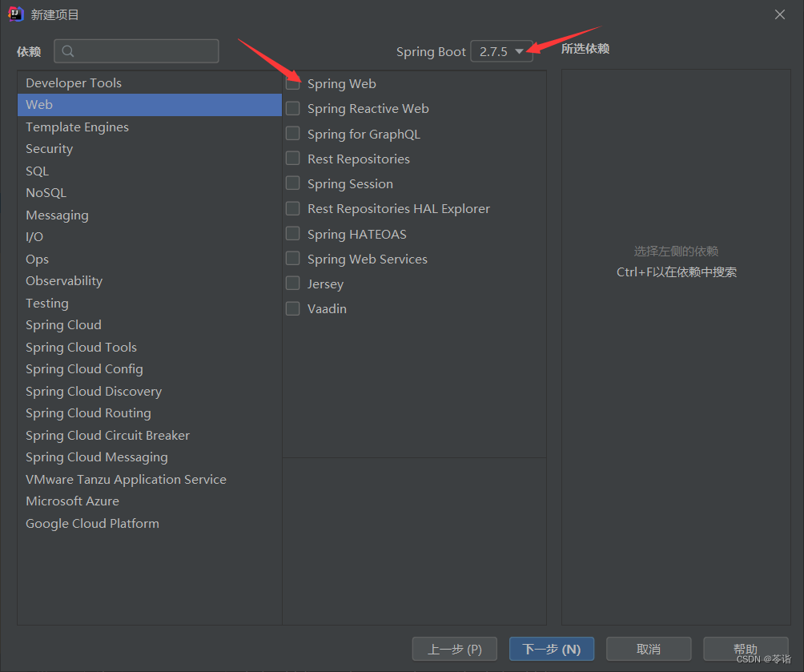Select the Spring Cloud Discovery category
Viewport: 804px width, 672px height.
[150, 392]
